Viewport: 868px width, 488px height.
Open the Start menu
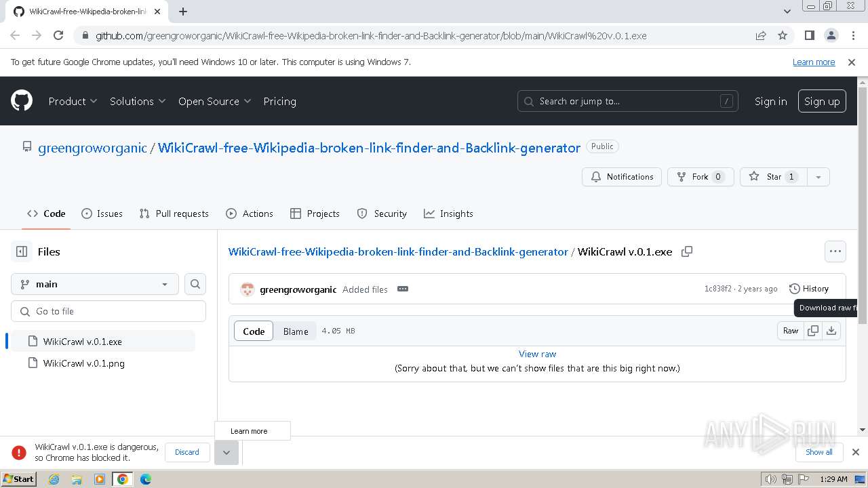pyautogui.click(x=19, y=479)
